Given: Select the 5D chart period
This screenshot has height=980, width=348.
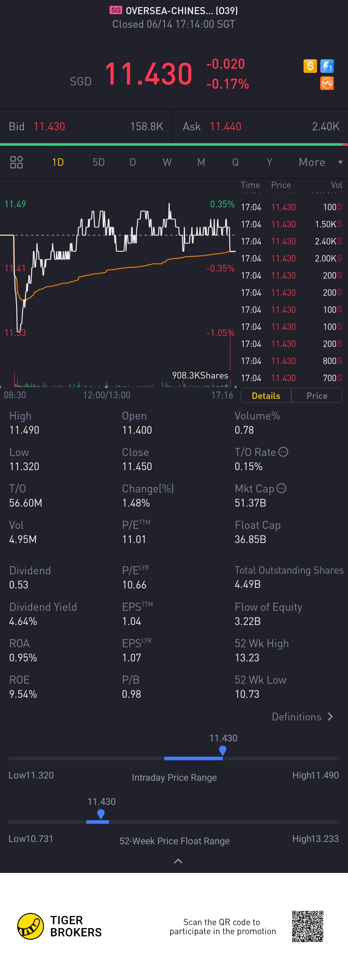Looking at the screenshot, I should click(x=99, y=163).
